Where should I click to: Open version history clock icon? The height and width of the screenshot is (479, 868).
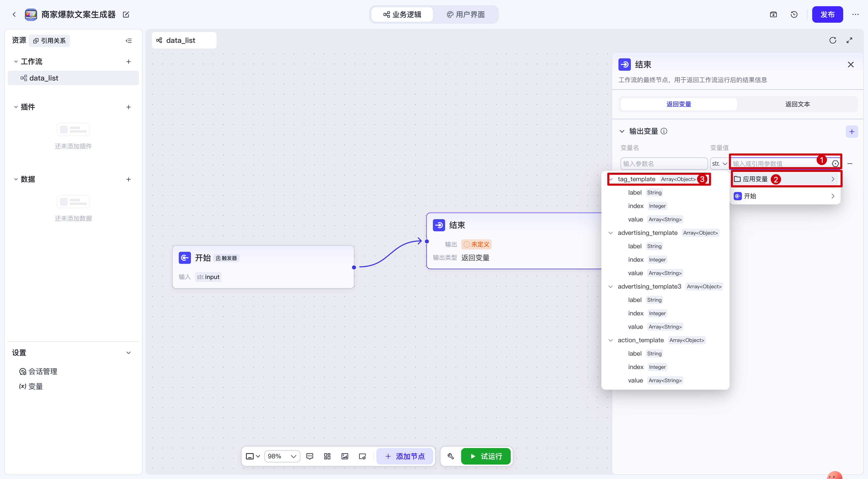click(x=794, y=14)
